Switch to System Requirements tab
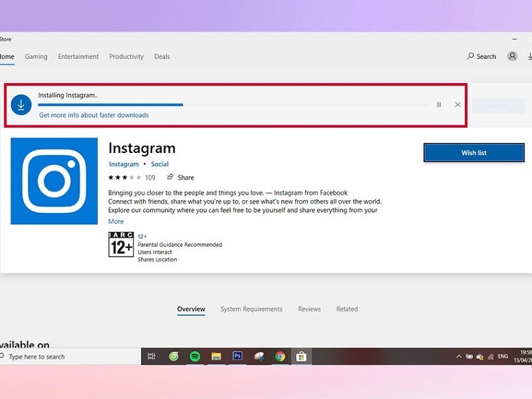 [x=252, y=309]
